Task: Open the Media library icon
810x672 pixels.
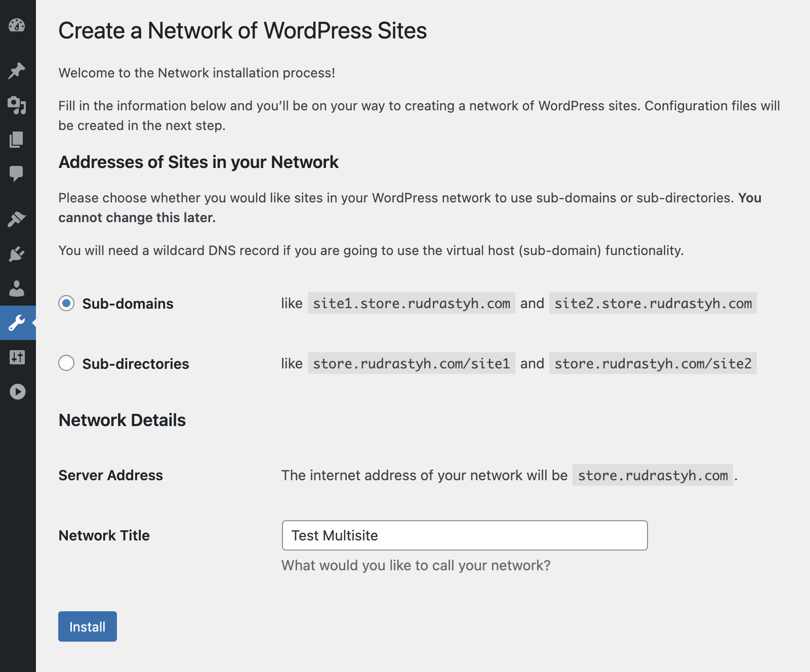Action: (17, 105)
